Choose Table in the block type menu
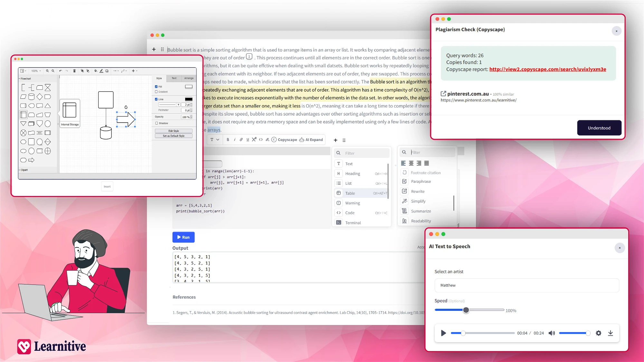This screenshot has width=644, height=362. pos(361,193)
